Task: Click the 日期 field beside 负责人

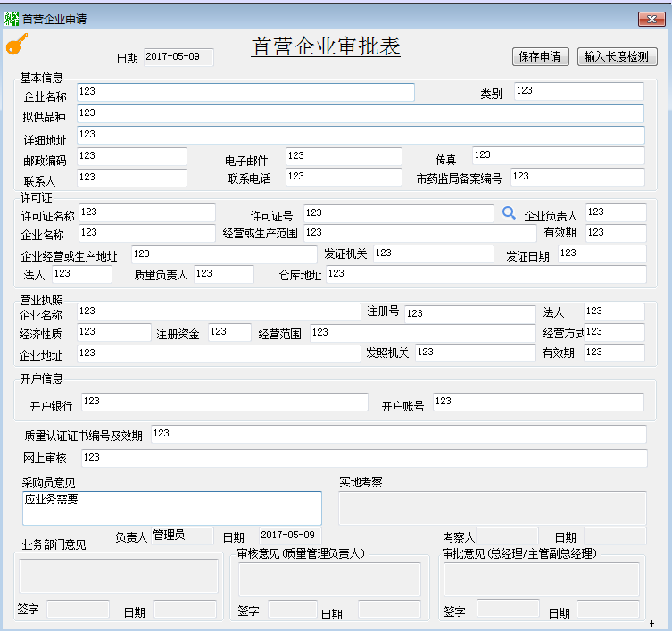Action: coord(290,536)
